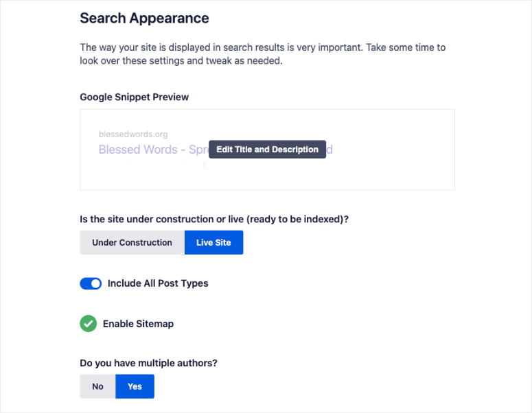Click the blessedwords.org URL in snippet

[x=133, y=134]
